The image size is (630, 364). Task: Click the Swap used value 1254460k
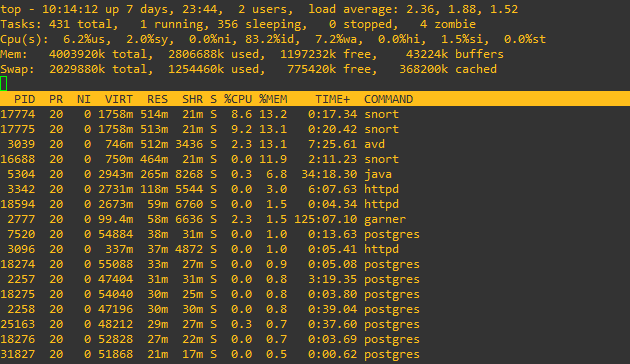[x=196, y=69]
